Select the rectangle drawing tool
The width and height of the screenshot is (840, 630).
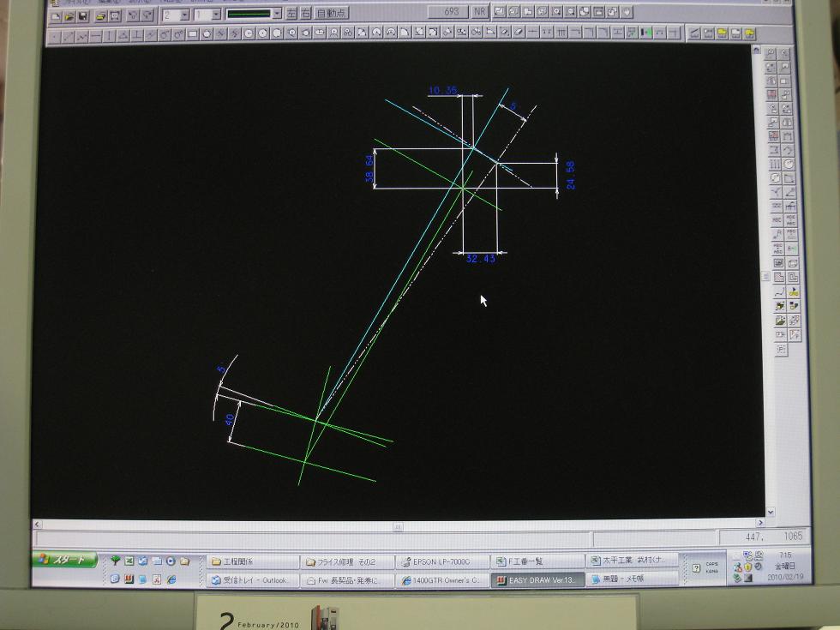193,34
